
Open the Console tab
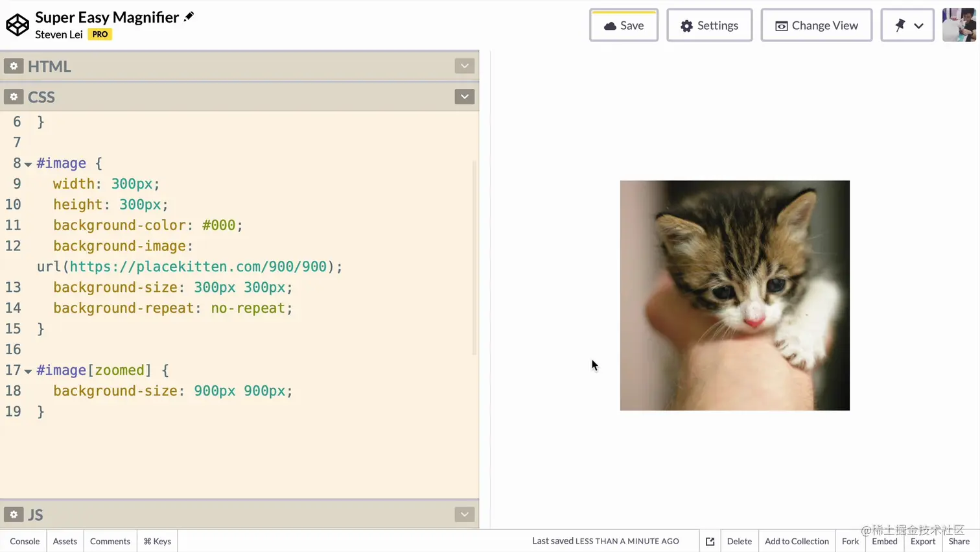25,541
